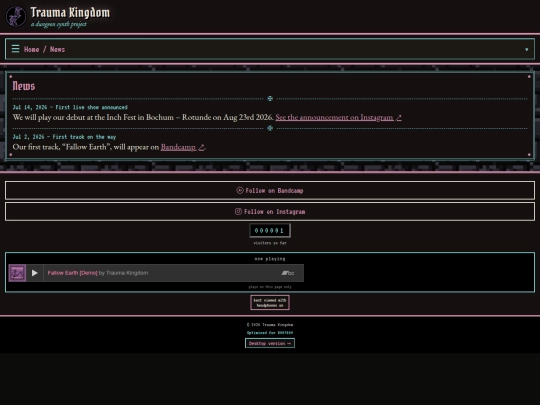This screenshot has height=405, width=540.
Task: Click the Follow on Bandcamp button
Action: (270, 190)
